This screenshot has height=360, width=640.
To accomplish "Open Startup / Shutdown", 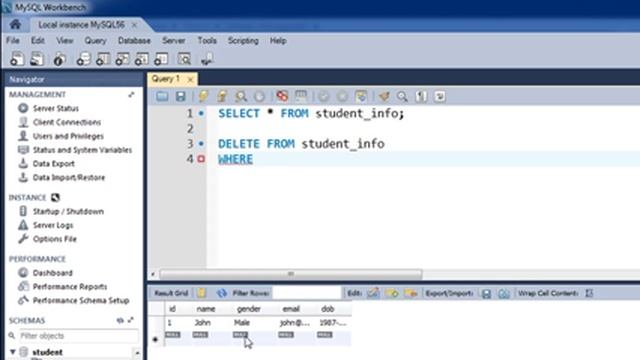I will 68,211.
